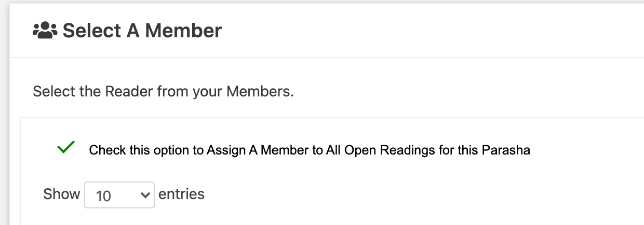
Task: Toggle the green checkmark for Assign A Member
Action: (x=66, y=148)
